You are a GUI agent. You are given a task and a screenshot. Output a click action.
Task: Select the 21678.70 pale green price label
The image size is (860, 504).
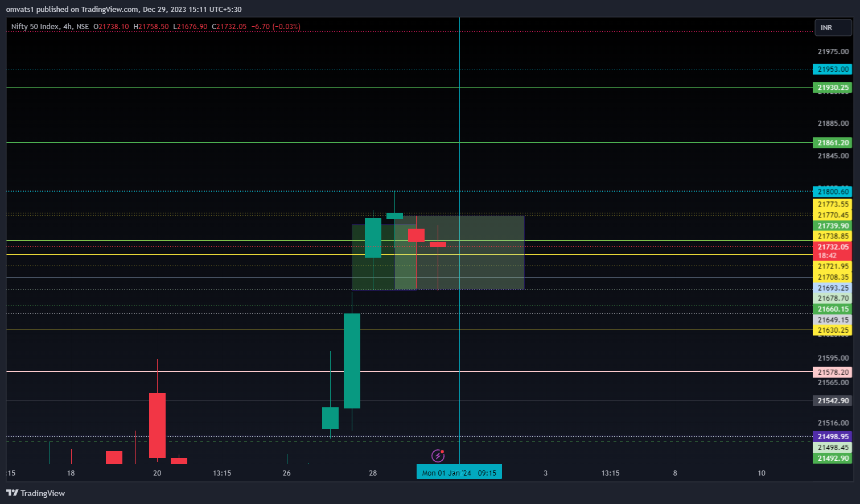[832, 298]
